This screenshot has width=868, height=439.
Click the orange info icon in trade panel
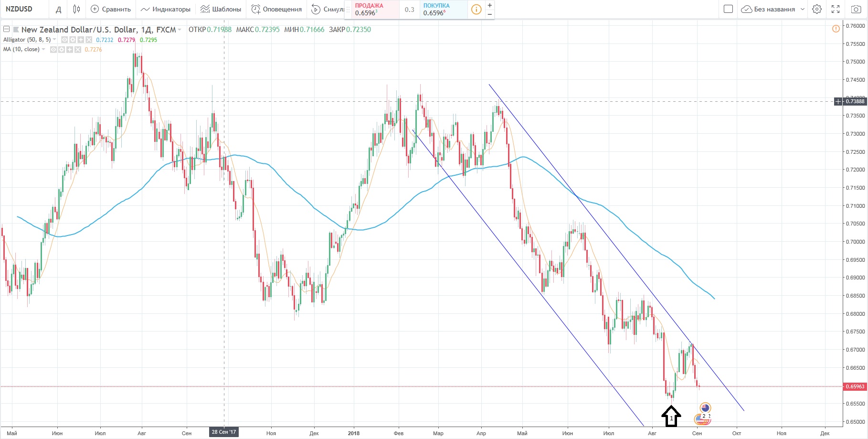pyautogui.click(x=476, y=10)
